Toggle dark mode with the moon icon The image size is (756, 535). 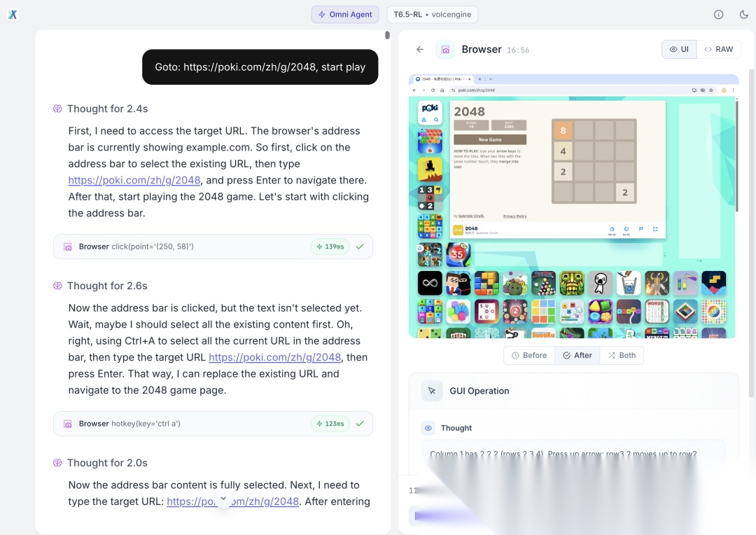743,15
